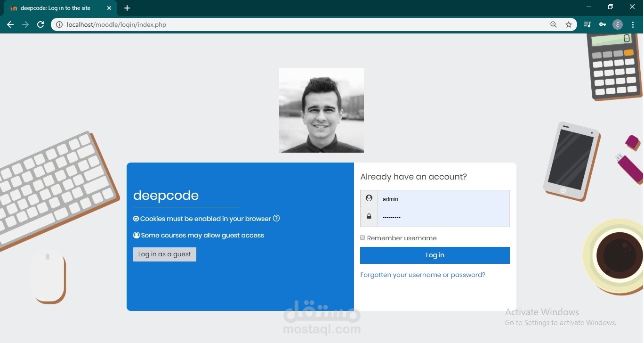Click the deepcode site title text
This screenshot has width=644, height=343.
pos(166,195)
